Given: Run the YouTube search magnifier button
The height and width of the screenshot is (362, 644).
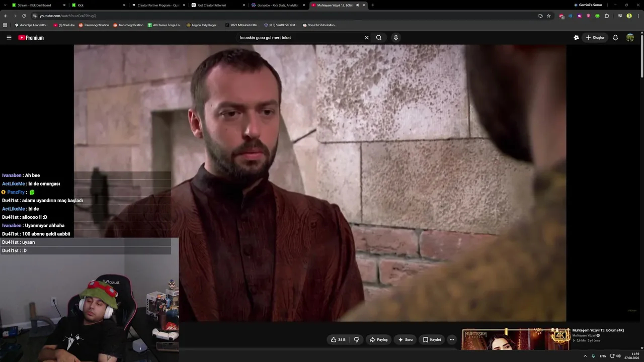Looking at the screenshot, I should click(x=379, y=38).
